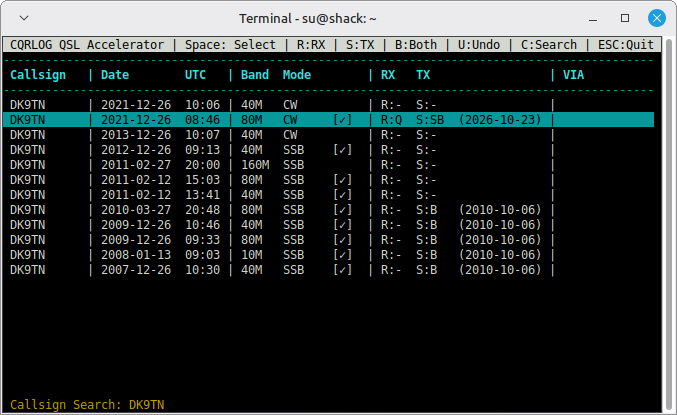
Task: Click the Date column header
Action: (x=115, y=75)
